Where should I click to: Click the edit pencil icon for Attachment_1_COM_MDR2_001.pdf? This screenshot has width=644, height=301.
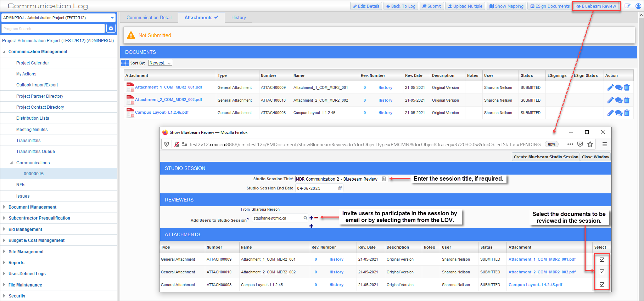[610, 87]
